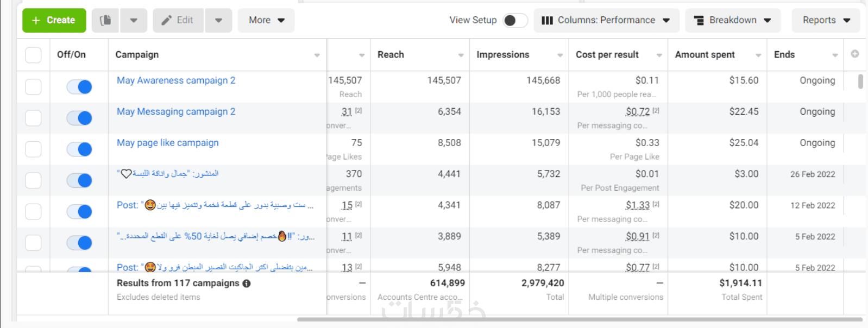868x328 pixels.
Task: Click the green Create button
Action: (x=54, y=20)
